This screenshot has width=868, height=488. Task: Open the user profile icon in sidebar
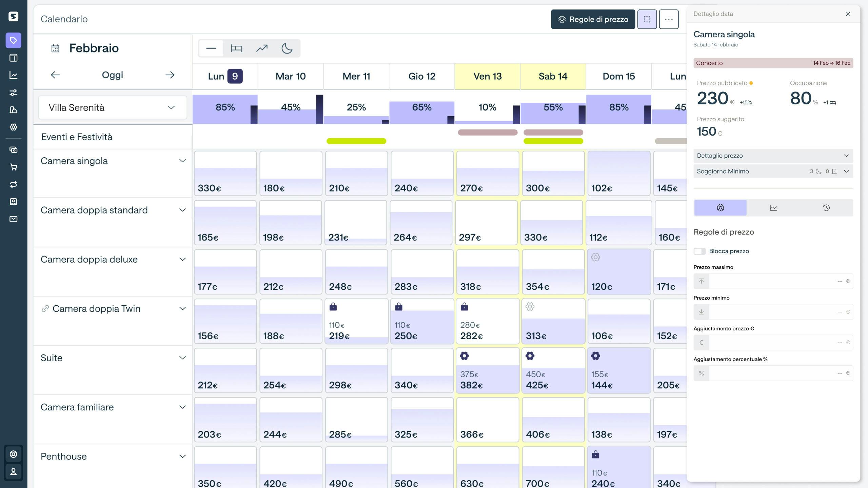(x=13, y=471)
